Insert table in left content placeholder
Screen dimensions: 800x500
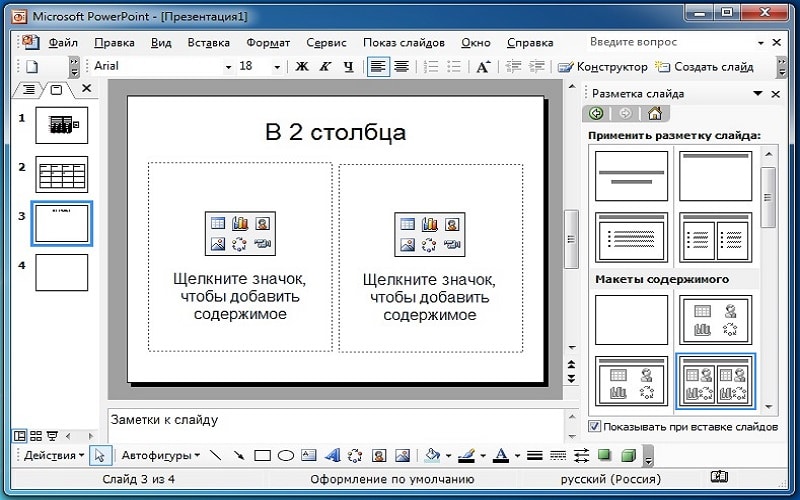[217, 223]
